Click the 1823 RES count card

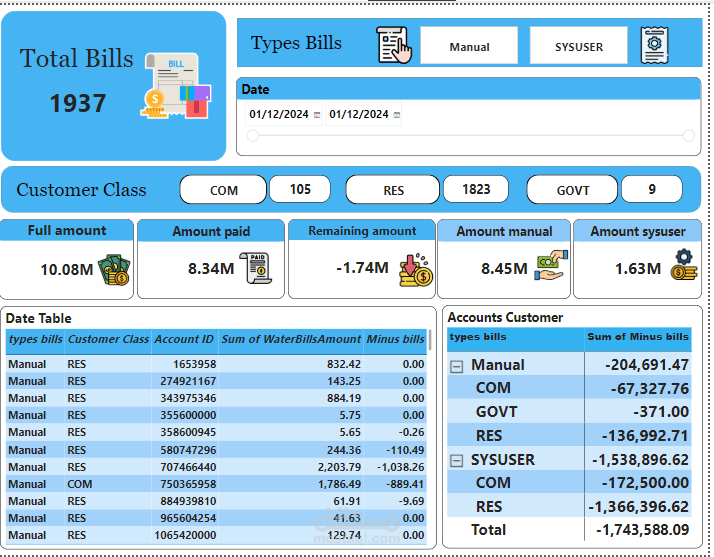pos(476,189)
